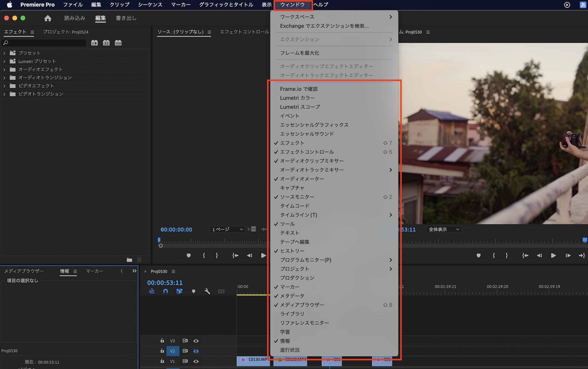Select Lumetri カラー from Window menu
The width and height of the screenshot is (588, 369).
coord(297,98)
